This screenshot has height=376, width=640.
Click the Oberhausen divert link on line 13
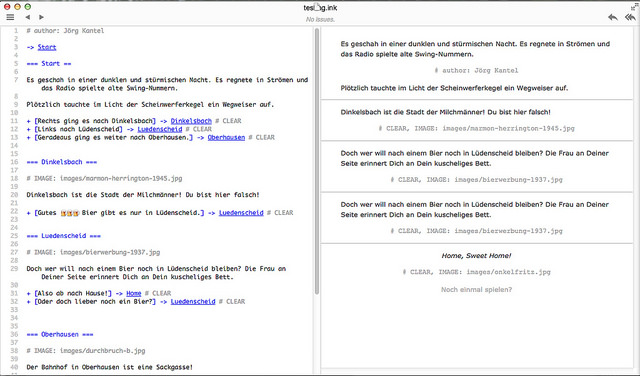coord(226,138)
